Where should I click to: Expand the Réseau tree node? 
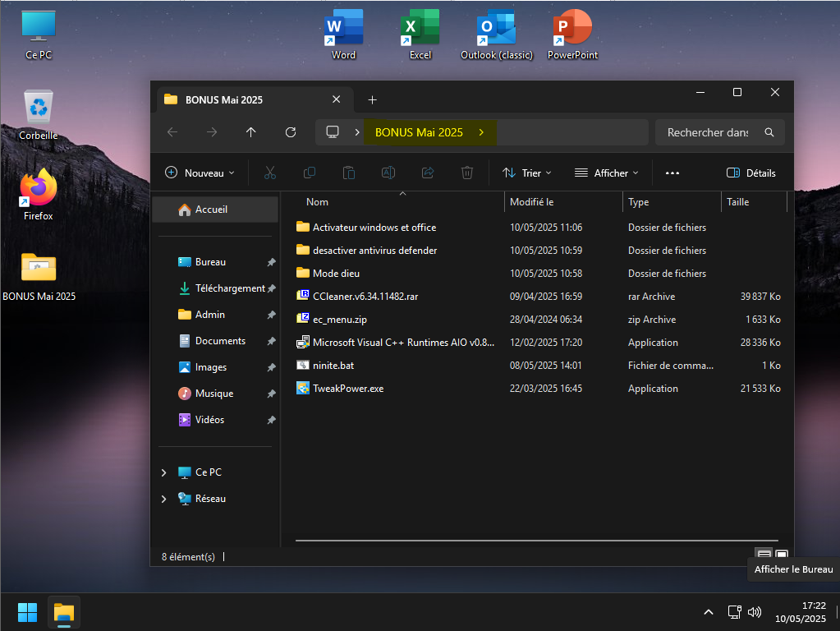(x=164, y=499)
